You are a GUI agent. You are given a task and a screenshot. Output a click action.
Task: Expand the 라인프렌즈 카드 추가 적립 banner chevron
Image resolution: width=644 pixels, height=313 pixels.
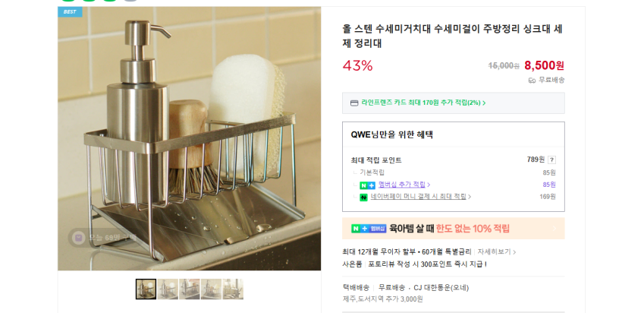(x=484, y=103)
